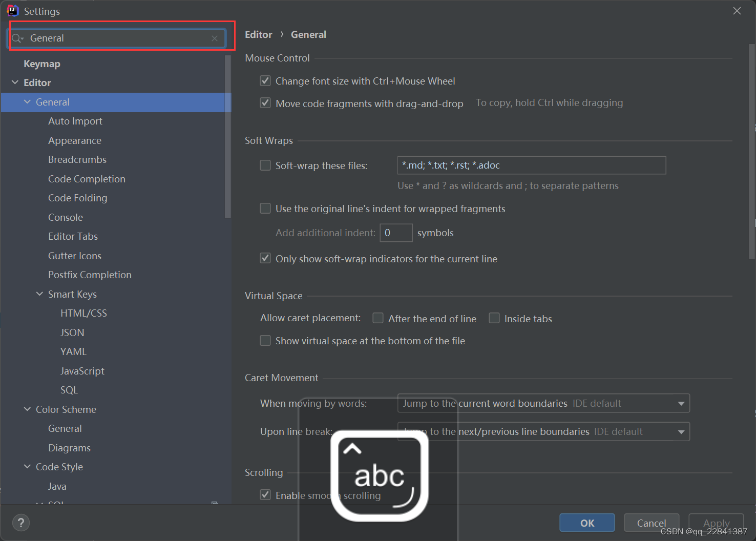Screen dimensions: 756x541
Task: Open the Upon line break dropdown
Action: point(543,431)
